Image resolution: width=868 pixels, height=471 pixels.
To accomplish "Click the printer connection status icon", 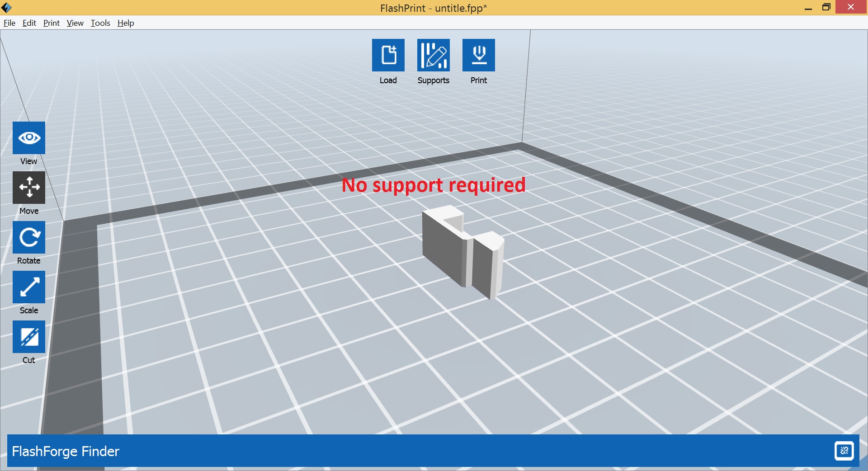I will click(x=844, y=451).
